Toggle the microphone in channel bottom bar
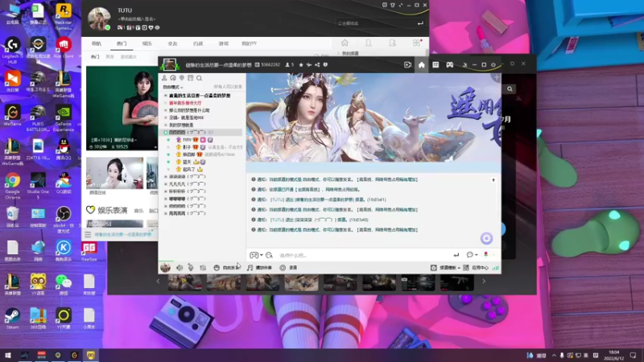Viewport: 644px width, 362px height. (x=191, y=268)
